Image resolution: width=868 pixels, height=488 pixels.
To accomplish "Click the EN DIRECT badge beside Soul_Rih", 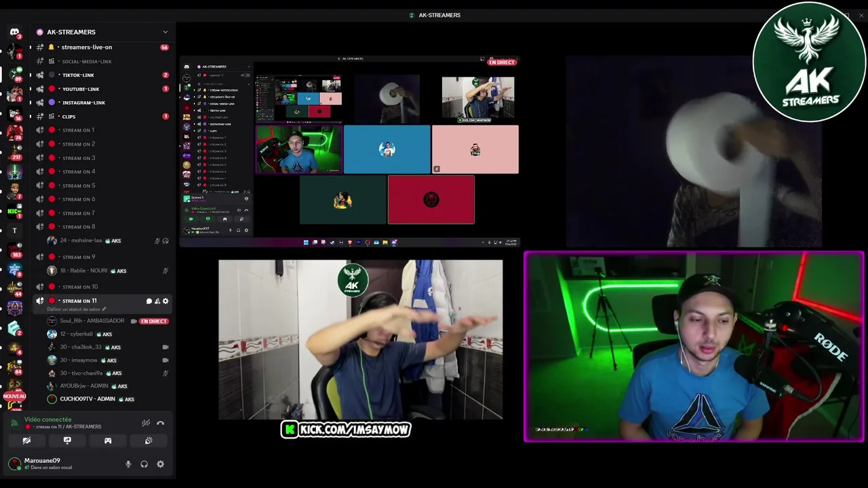I will pos(154,321).
